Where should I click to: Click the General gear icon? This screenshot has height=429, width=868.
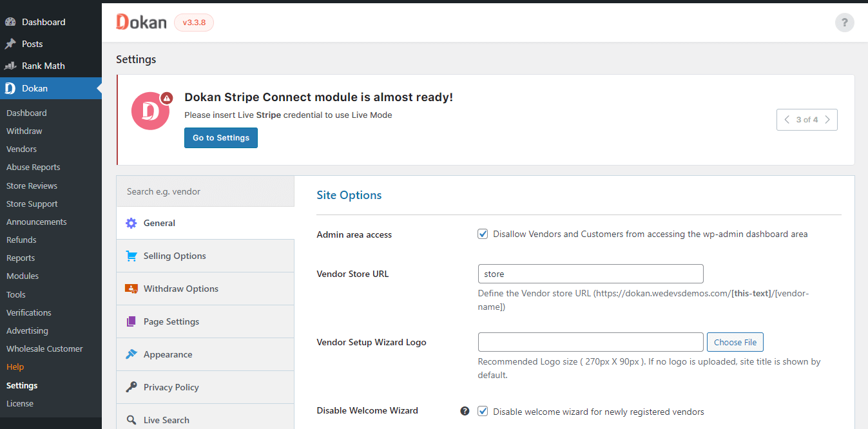coord(131,223)
